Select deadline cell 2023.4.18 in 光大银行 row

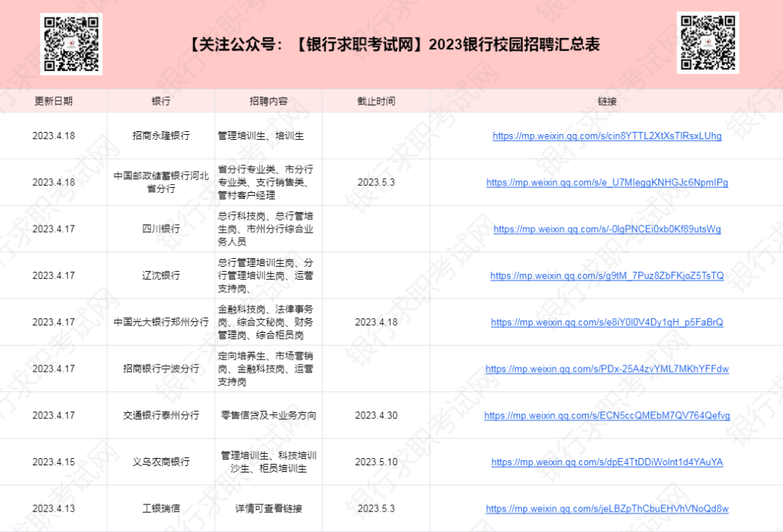376,322
